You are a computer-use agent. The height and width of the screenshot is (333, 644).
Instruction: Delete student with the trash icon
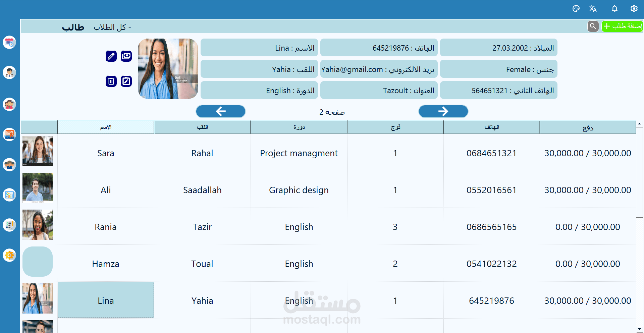[111, 81]
